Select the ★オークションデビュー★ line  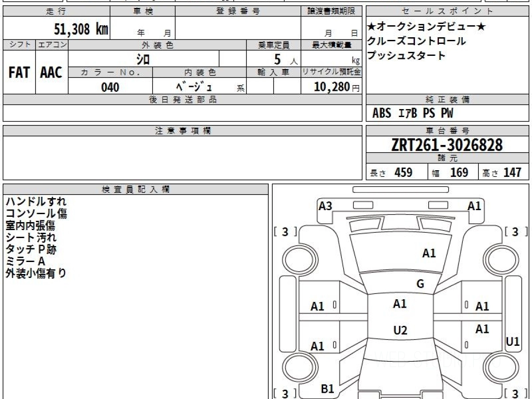(x=426, y=27)
